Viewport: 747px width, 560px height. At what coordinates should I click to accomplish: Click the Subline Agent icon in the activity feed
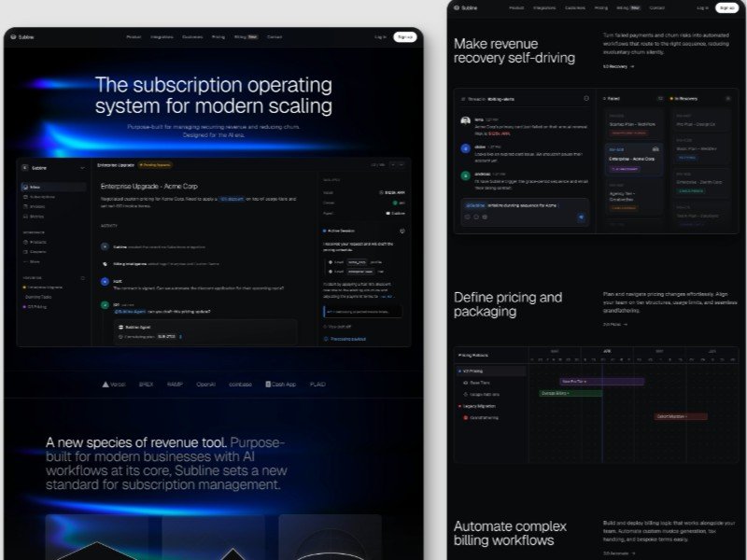click(x=120, y=327)
